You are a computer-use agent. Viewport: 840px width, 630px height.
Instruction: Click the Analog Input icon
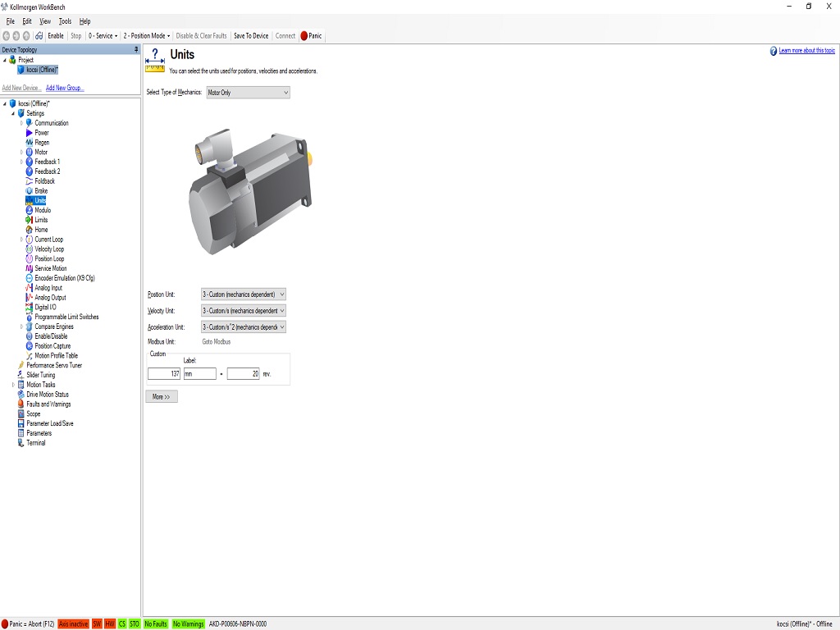pos(30,288)
